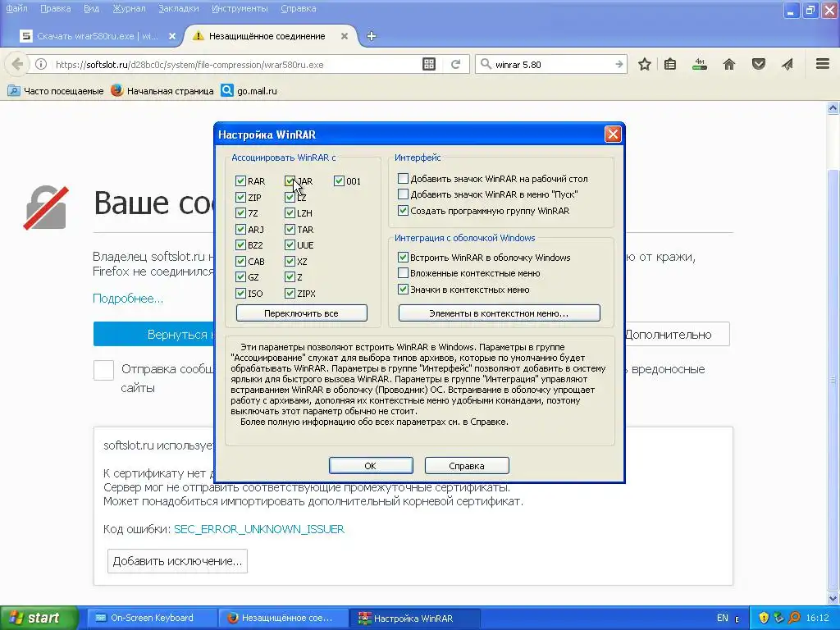Bookmark this page with the star icon
This screenshot has height=630, width=840.
point(645,64)
